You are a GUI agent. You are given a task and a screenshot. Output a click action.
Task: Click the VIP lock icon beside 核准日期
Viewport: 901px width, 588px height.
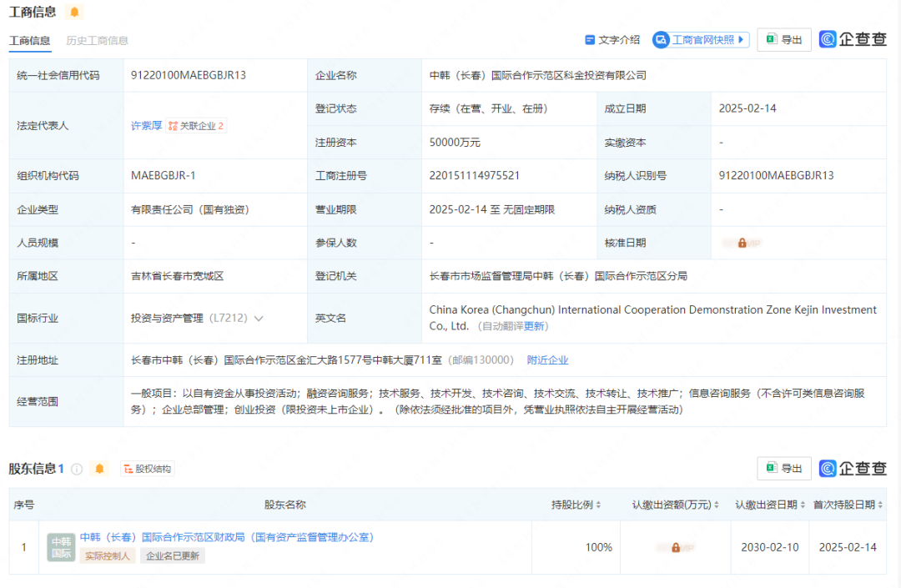[742, 243]
